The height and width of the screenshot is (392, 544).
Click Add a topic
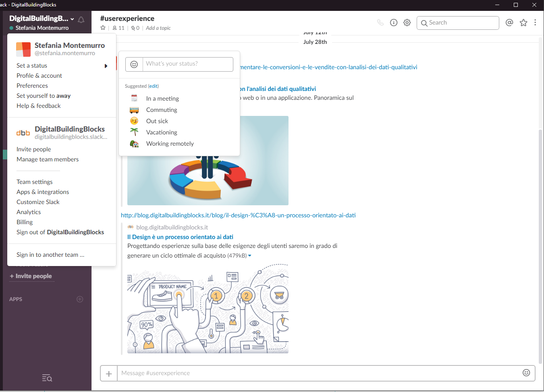tap(158, 28)
